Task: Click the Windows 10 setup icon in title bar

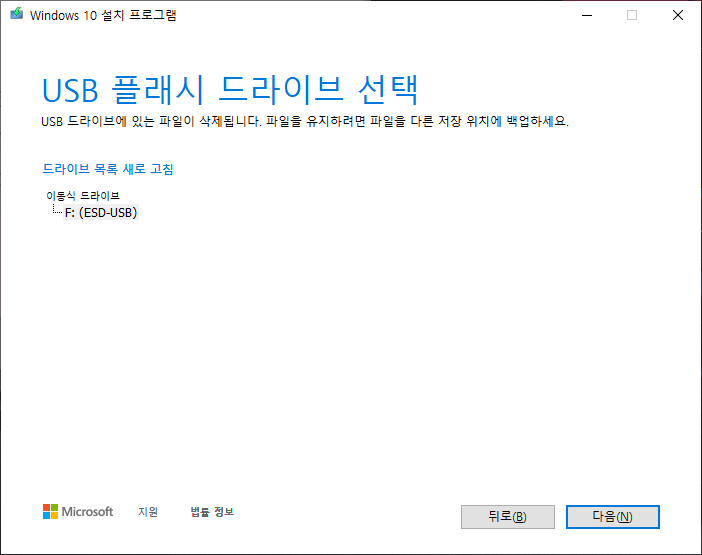Action: (17, 14)
